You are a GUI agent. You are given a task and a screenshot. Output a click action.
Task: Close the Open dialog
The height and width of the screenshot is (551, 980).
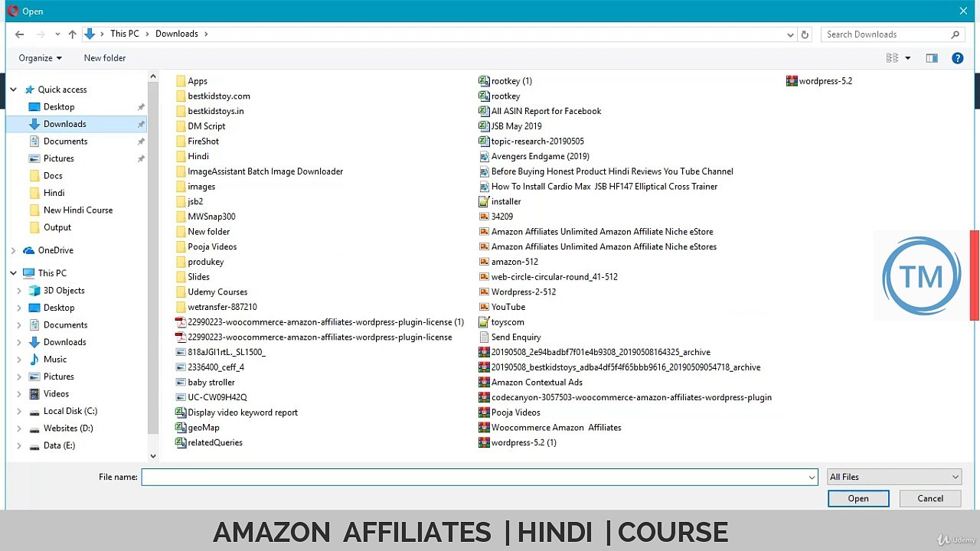(x=963, y=11)
